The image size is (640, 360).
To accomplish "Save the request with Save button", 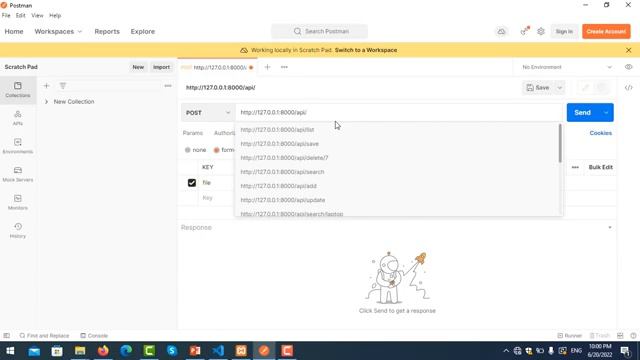I will click(538, 88).
